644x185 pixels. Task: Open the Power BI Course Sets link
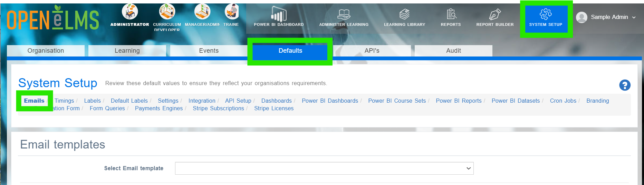point(397,101)
